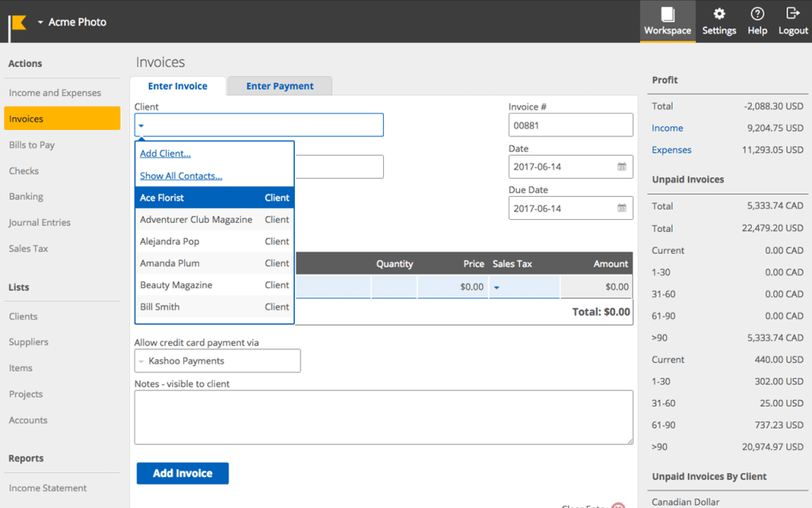This screenshot has width=812, height=508.
Task: Switch to the Enter Payment tab
Action: [x=279, y=86]
